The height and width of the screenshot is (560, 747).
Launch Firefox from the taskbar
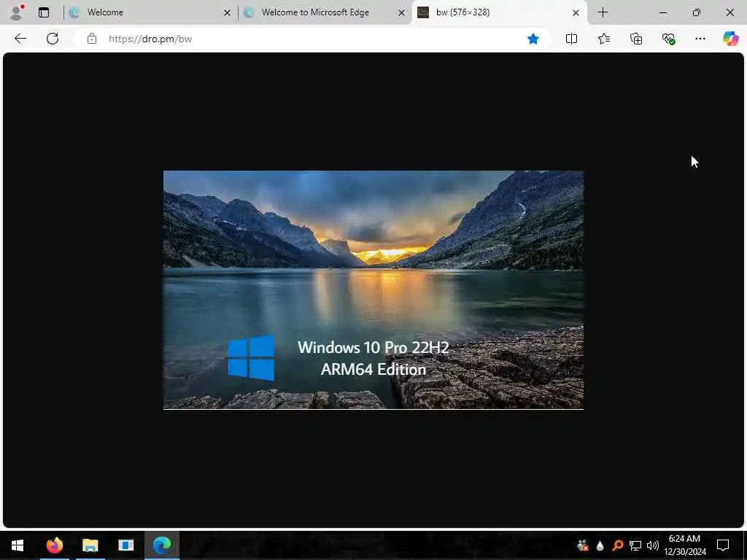pyautogui.click(x=54, y=545)
